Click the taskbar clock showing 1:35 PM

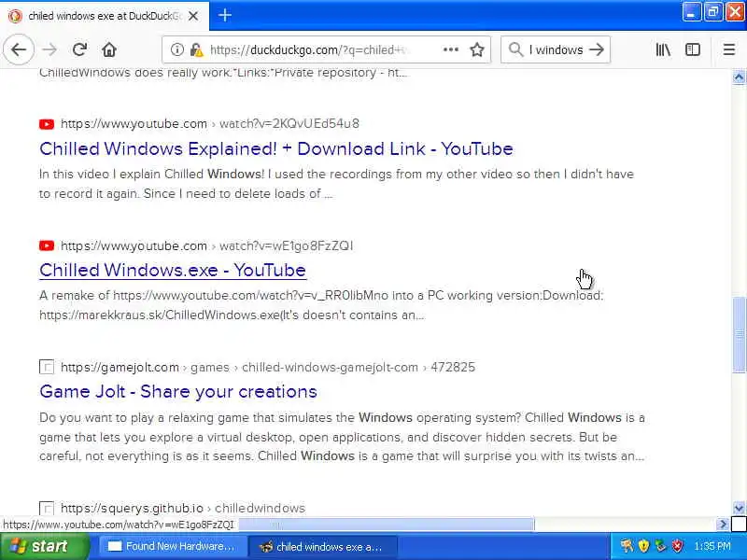[x=712, y=546]
